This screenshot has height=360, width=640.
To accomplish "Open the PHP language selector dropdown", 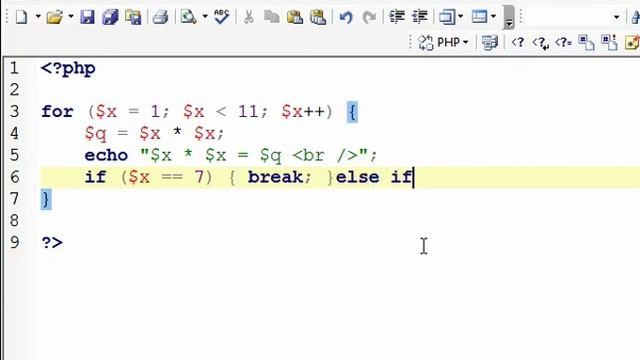I will point(443,42).
